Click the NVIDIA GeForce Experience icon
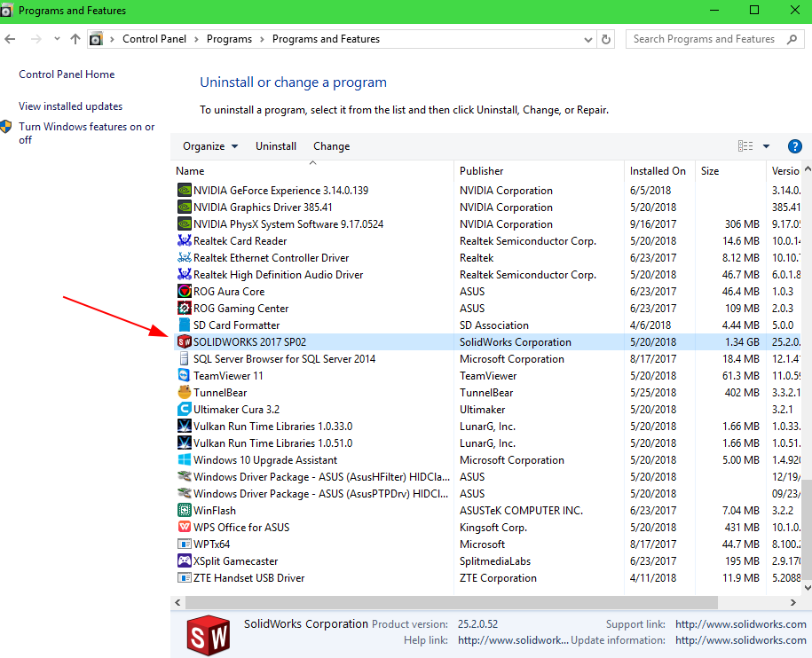 tap(185, 191)
